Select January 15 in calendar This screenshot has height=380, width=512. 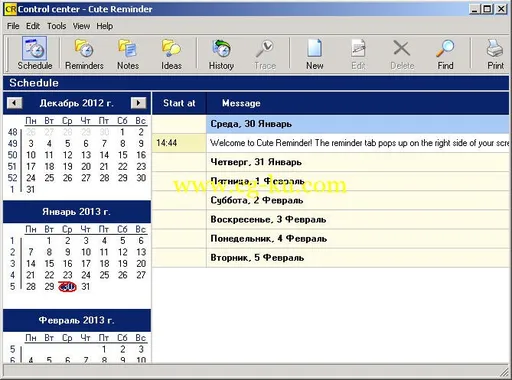point(49,263)
